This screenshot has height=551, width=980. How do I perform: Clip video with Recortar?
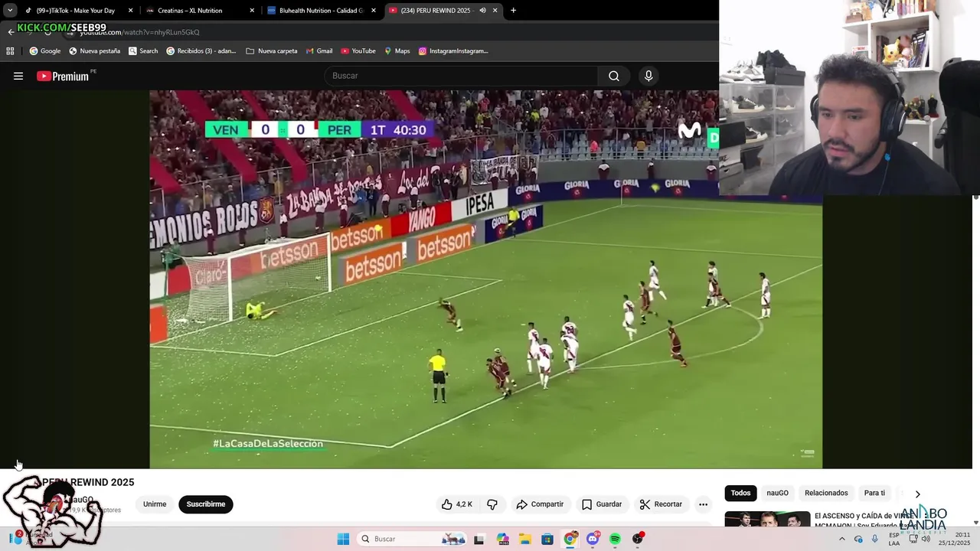pos(661,504)
